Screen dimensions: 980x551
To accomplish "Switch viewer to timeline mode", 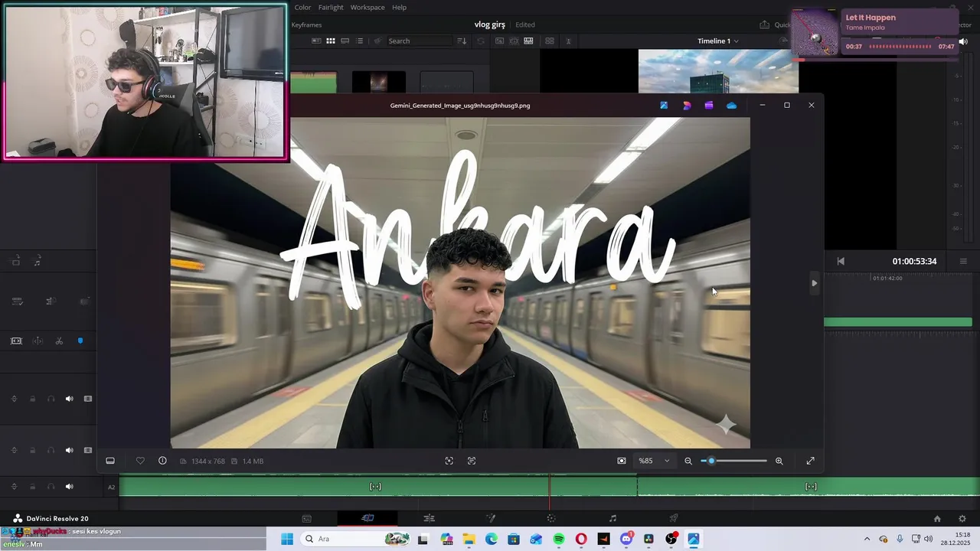I will coord(528,41).
